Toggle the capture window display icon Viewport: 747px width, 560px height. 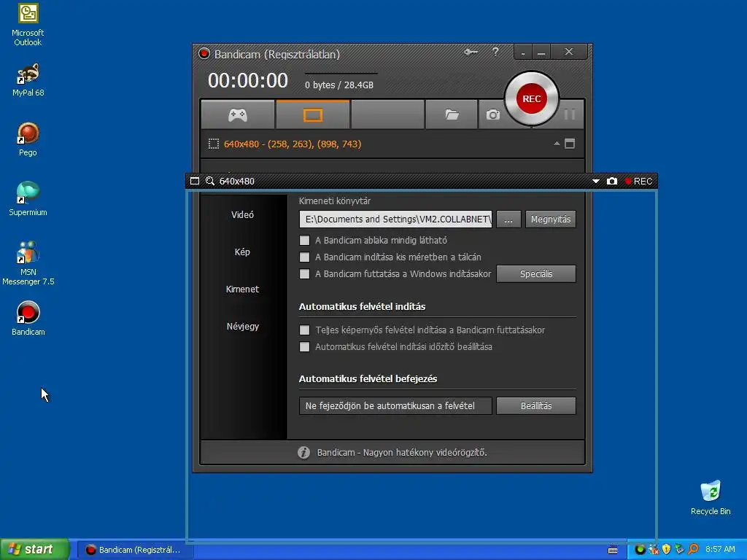coord(569,144)
